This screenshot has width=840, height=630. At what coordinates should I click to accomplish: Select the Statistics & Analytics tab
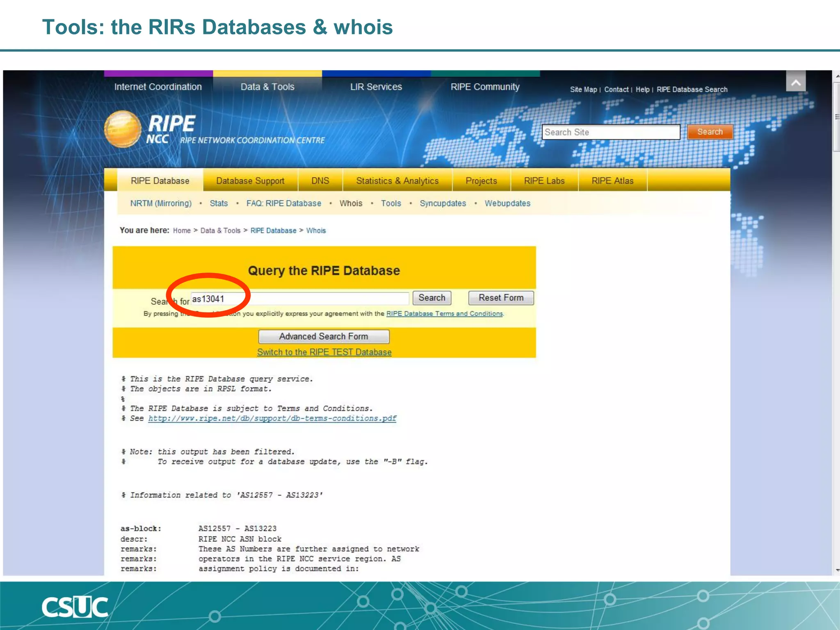(397, 180)
